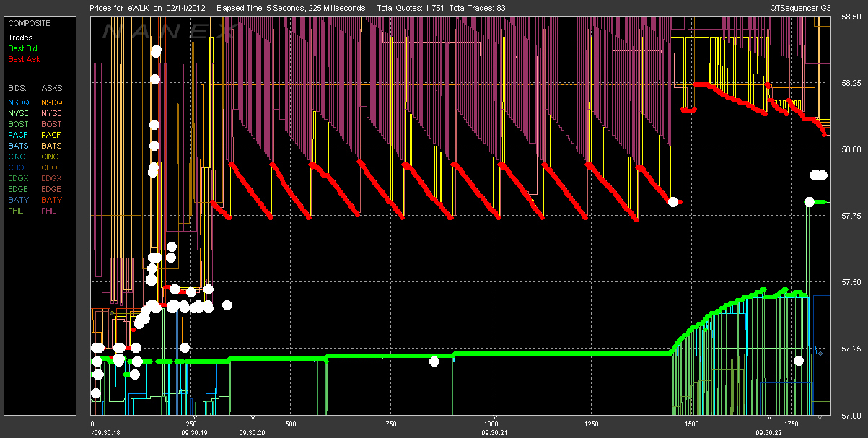Select BATS in the BIDS column
The height and width of the screenshot is (438, 868).
click(19, 146)
